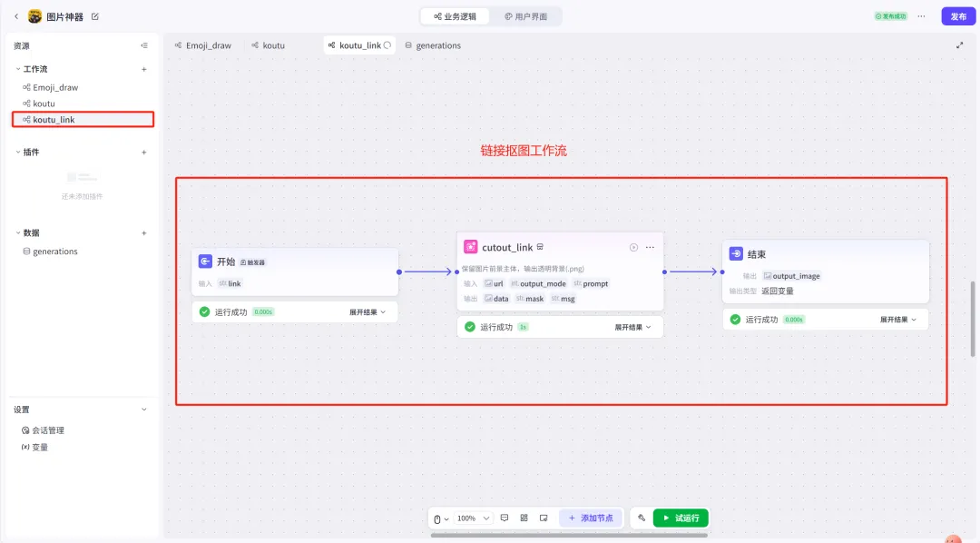Toggle to 用户界面 view
Screen dimensions: 980x543
click(526, 16)
